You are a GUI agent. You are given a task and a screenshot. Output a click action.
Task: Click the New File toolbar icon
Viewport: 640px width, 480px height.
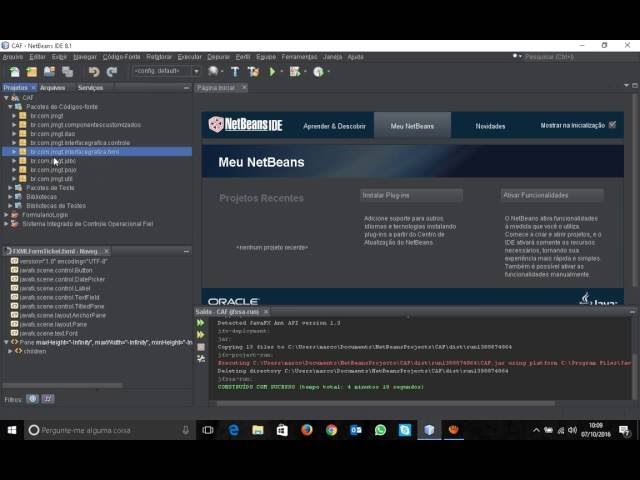tap(15, 72)
